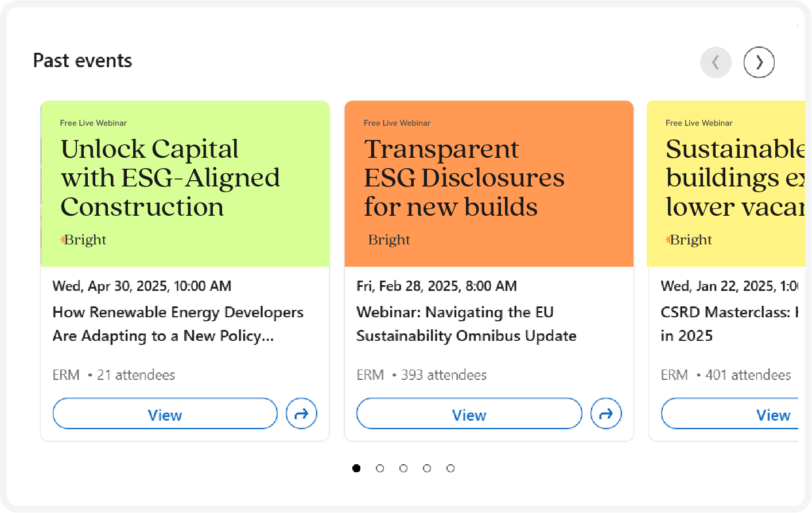812x513 pixels.
Task: Open 'Webinar: Navigating the EU Sustainability Omnibus Update' title
Action: (466, 324)
